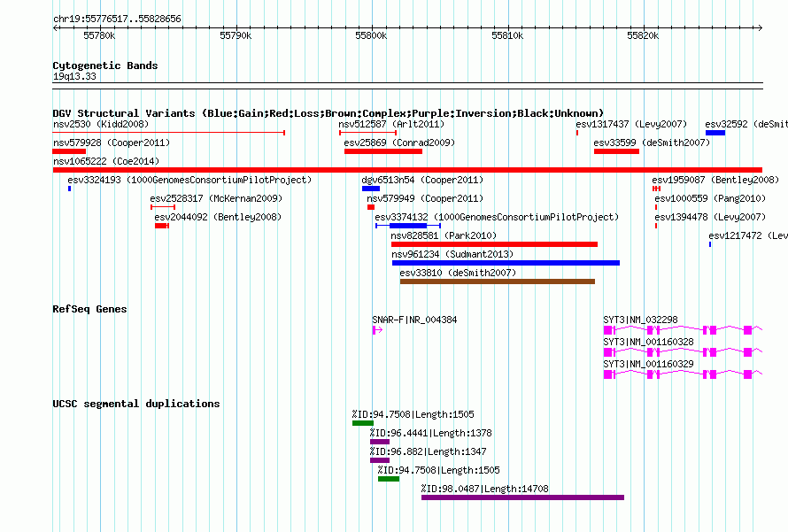Open the %ID:96.4441|Length:1378 label
This screenshot has width=788, height=532.
click(x=430, y=433)
